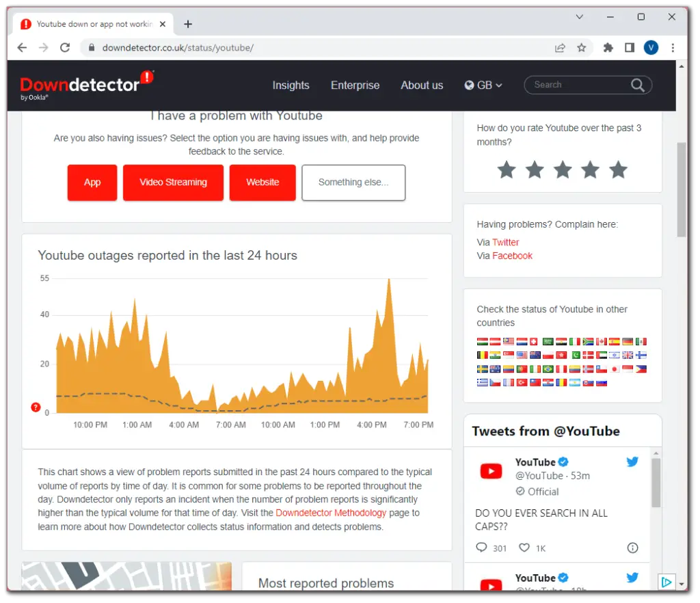Screen dimensions: 700x603
Task: Share this page using share icon
Action: [x=560, y=48]
